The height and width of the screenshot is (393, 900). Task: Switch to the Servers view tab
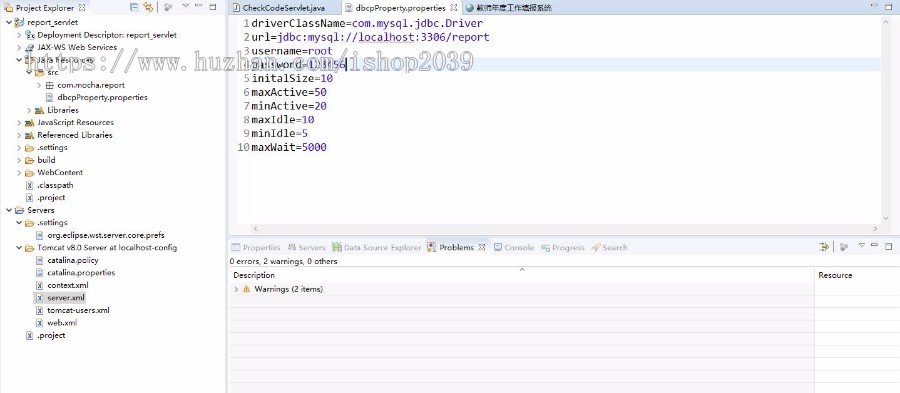(307, 248)
